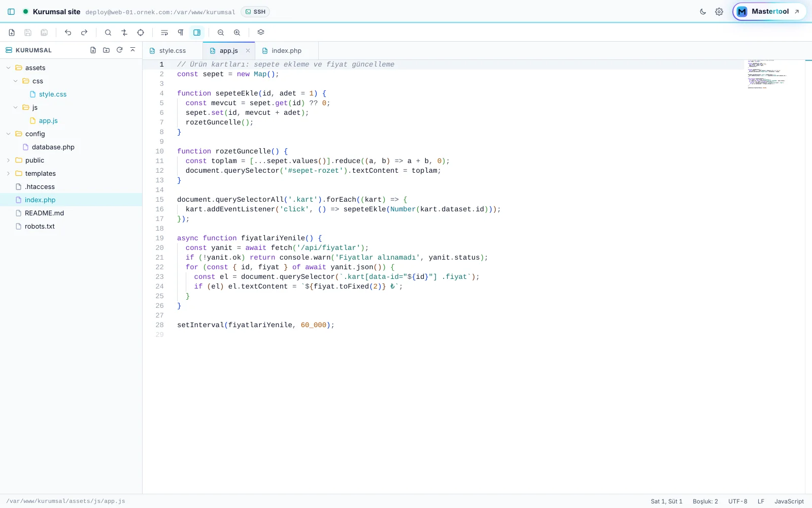Zoom in the editor text
The image size is (812, 508).
tap(237, 33)
